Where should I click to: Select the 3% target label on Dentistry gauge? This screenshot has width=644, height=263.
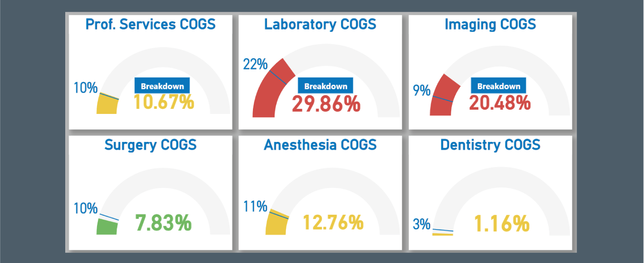[422, 224]
